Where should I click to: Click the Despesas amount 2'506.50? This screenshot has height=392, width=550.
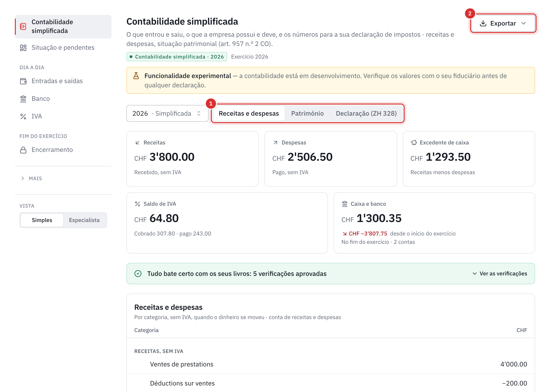(x=310, y=157)
